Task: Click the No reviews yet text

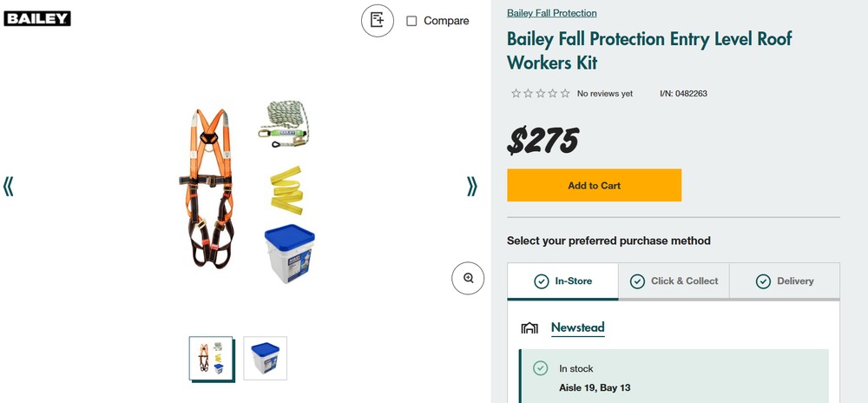Action: tap(605, 94)
